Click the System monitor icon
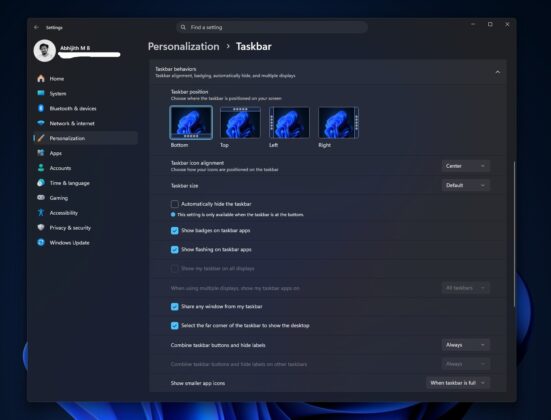 click(41, 93)
